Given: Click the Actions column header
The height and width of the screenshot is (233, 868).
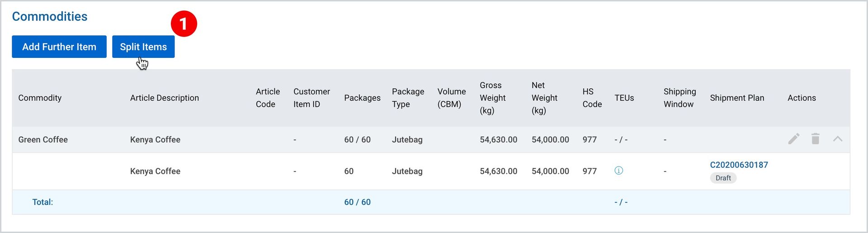Looking at the screenshot, I should click(802, 98).
